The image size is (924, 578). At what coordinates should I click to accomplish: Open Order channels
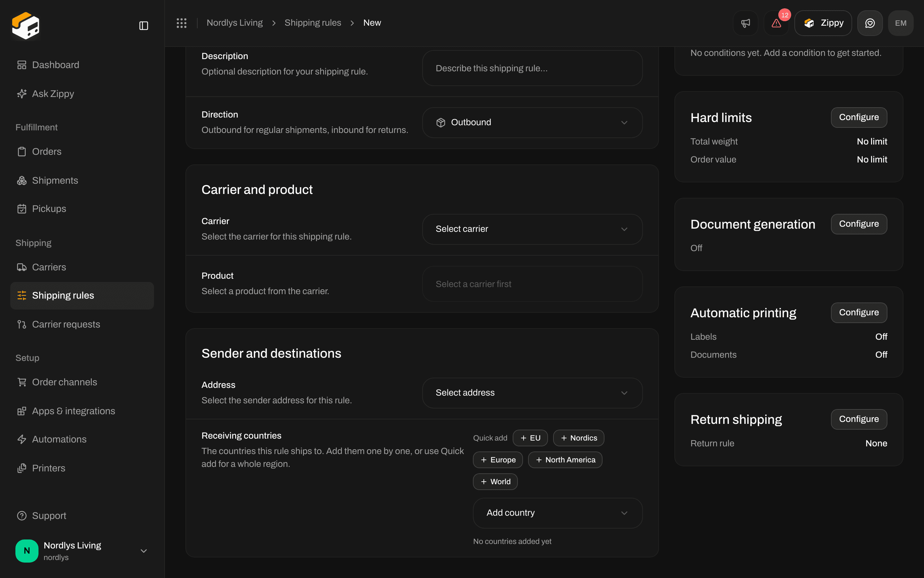click(x=82, y=382)
